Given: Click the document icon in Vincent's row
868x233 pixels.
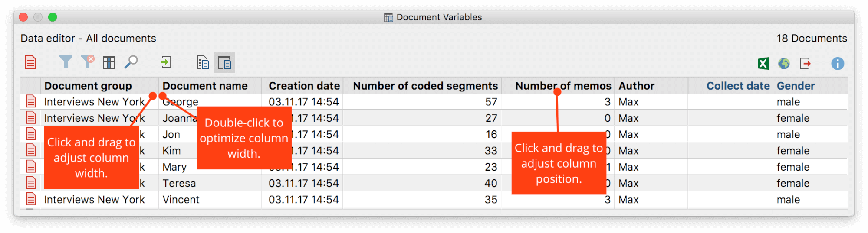Looking at the screenshot, I should pos(31,200).
